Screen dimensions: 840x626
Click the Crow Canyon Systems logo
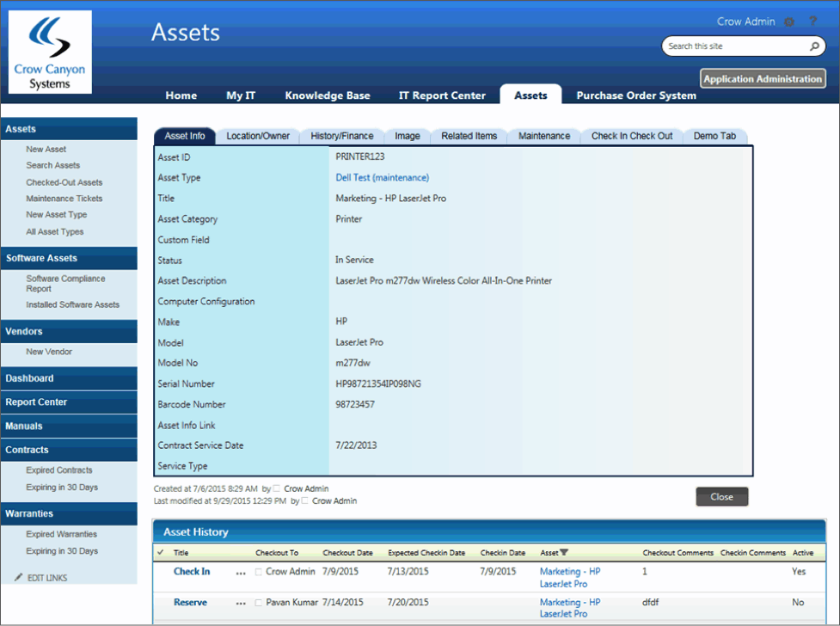tap(50, 52)
